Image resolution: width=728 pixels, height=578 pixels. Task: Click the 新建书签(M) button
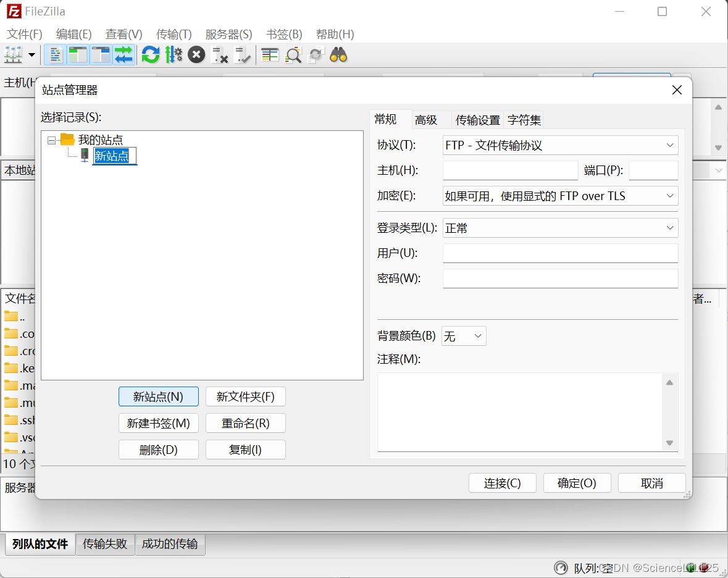(x=158, y=424)
